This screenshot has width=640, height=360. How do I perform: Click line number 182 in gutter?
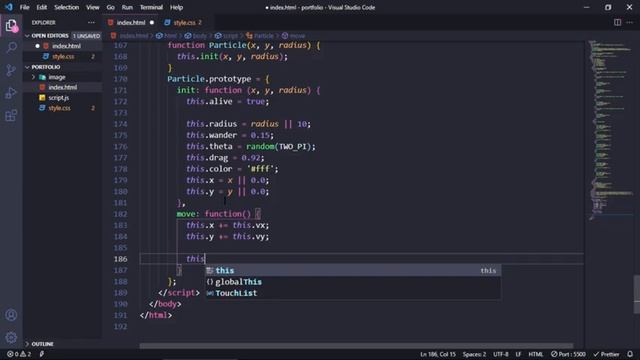point(120,214)
